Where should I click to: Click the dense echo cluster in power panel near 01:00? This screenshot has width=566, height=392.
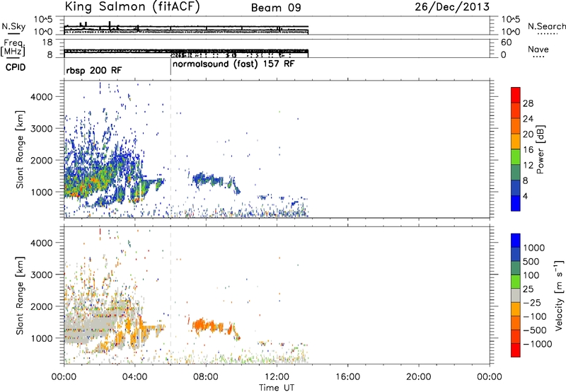point(86,180)
